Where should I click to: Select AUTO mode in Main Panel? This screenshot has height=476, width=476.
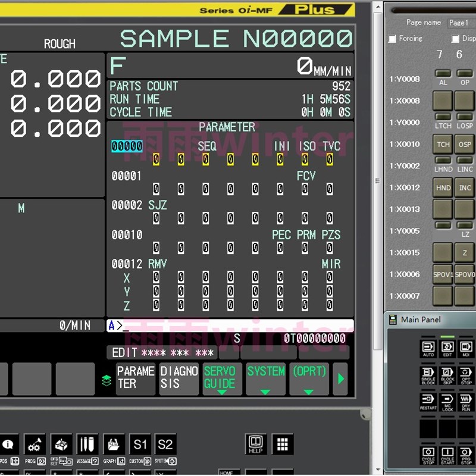click(428, 349)
